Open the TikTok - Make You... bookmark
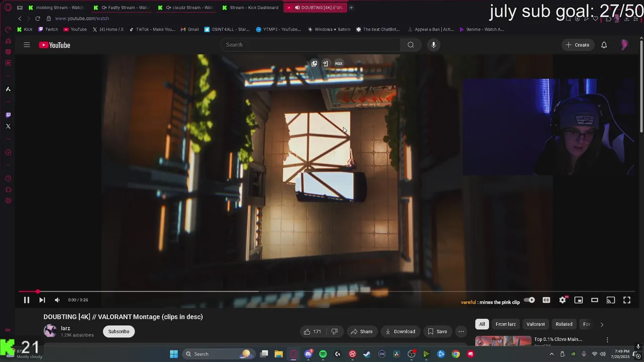This screenshot has width=644, height=362. pos(152,29)
